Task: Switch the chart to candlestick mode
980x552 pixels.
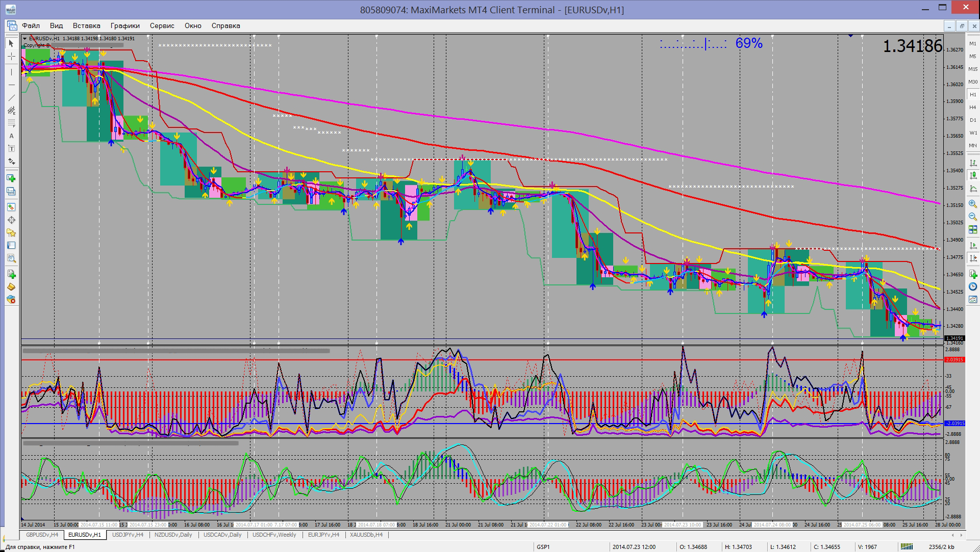Action: (x=973, y=176)
